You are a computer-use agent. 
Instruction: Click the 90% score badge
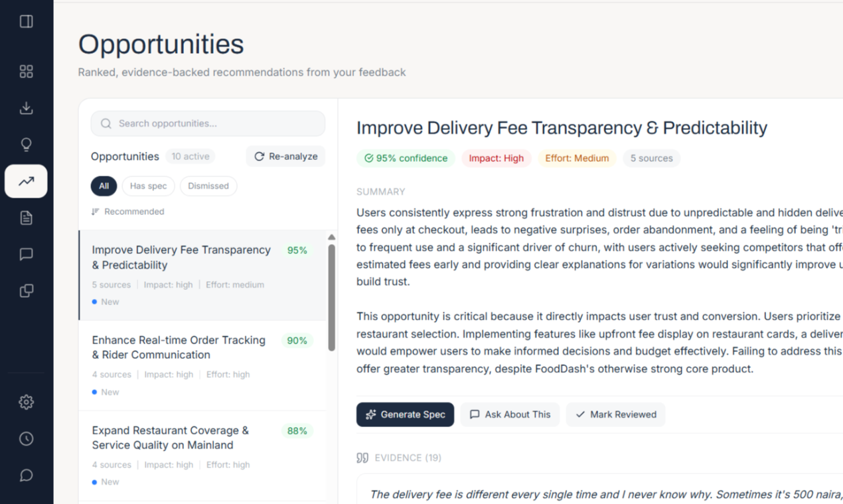(297, 341)
